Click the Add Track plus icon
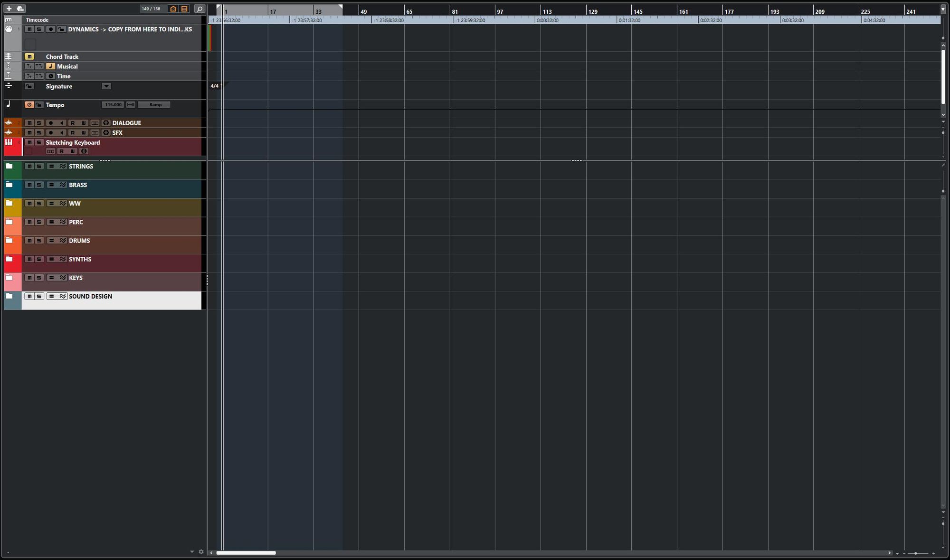This screenshot has width=950, height=560. tap(9, 9)
